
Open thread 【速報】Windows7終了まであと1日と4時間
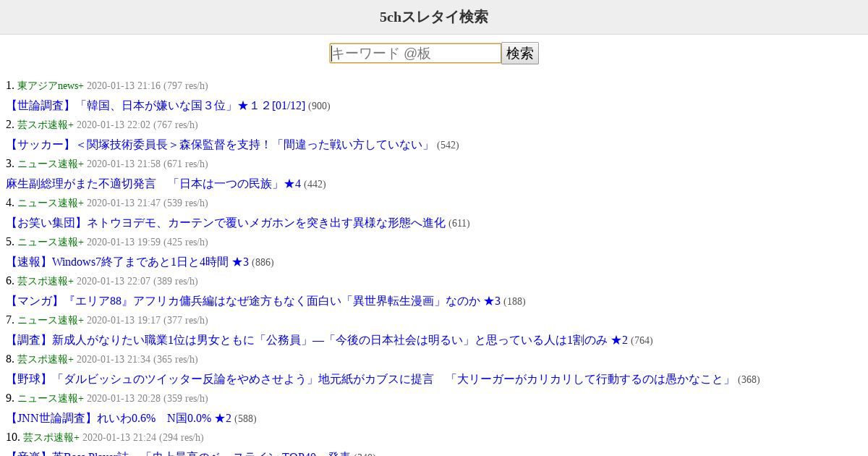coord(127,262)
